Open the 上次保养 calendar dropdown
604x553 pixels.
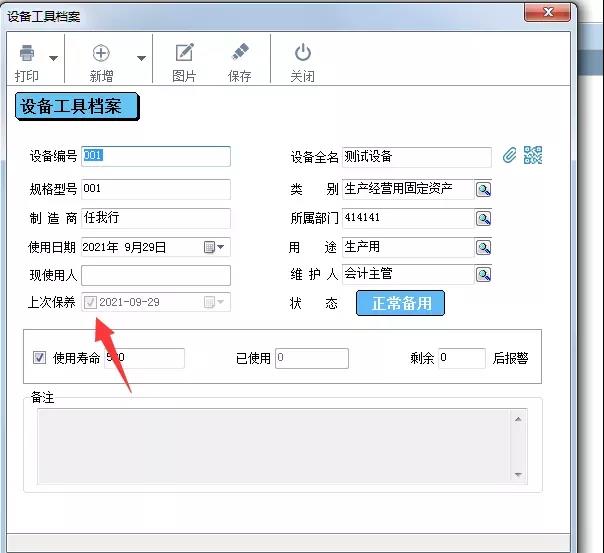click(214, 302)
